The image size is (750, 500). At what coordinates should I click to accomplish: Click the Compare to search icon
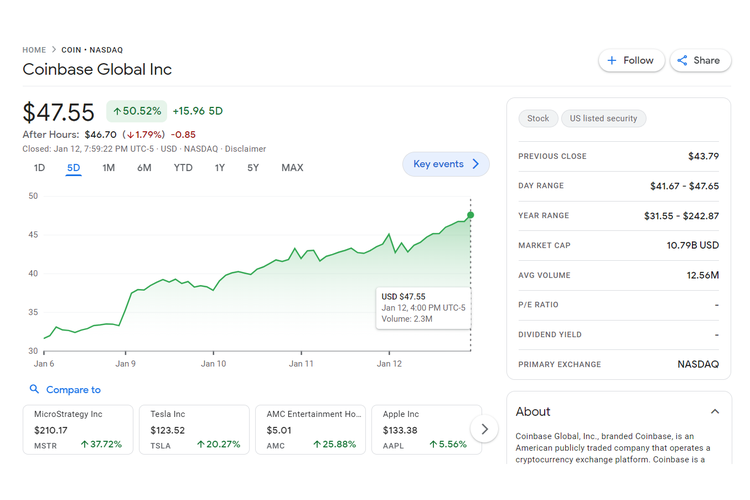pyautogui.click(x=35, y=390)
